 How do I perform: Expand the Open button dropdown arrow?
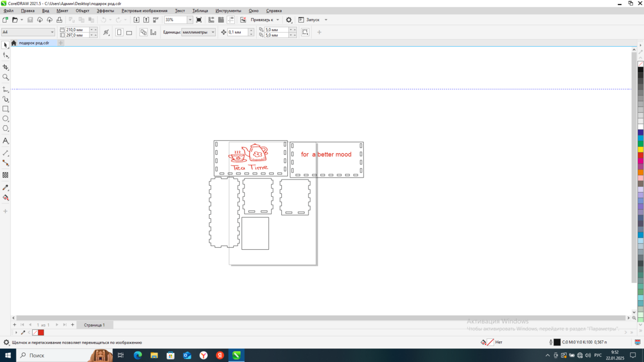[x=22, y=20]
